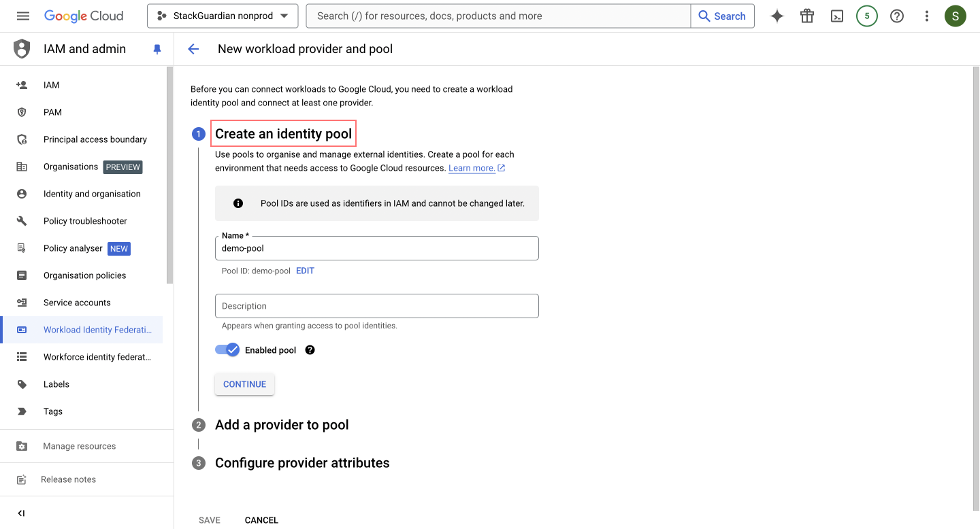Expand Configure provider attributes step
This screenshot has height=529, width=980.
(302, 463)
